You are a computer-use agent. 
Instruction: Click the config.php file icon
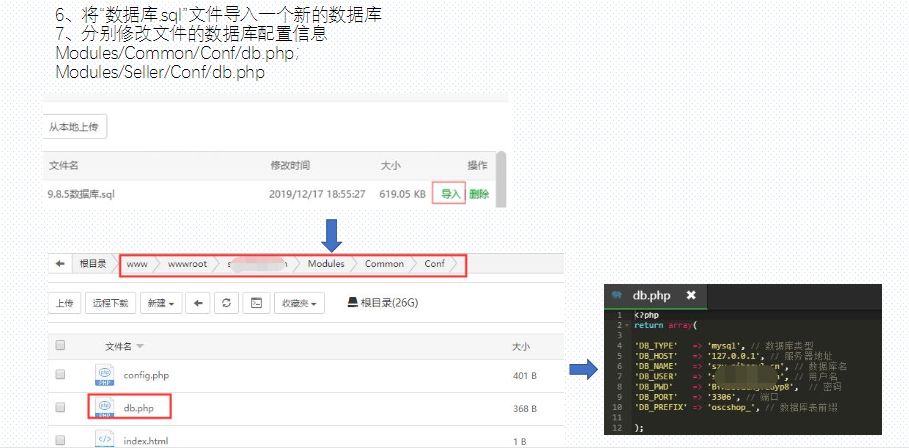click(x=104, y=375)
